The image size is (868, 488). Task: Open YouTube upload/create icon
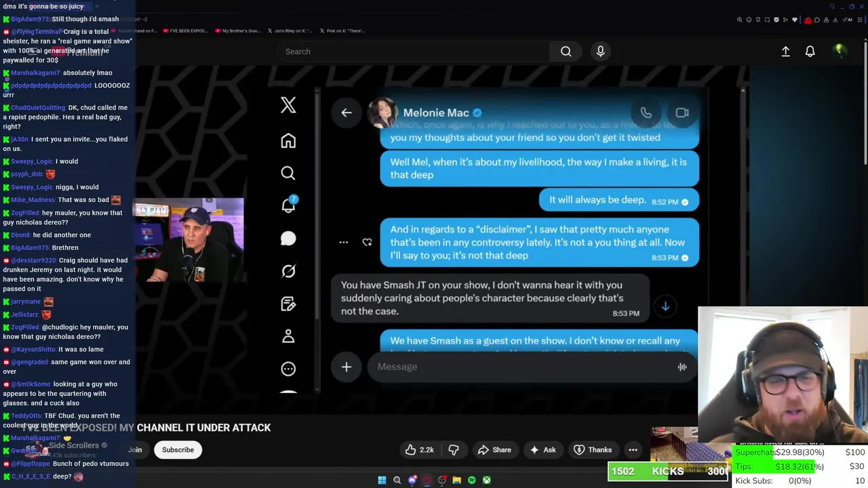pos(785,52)
